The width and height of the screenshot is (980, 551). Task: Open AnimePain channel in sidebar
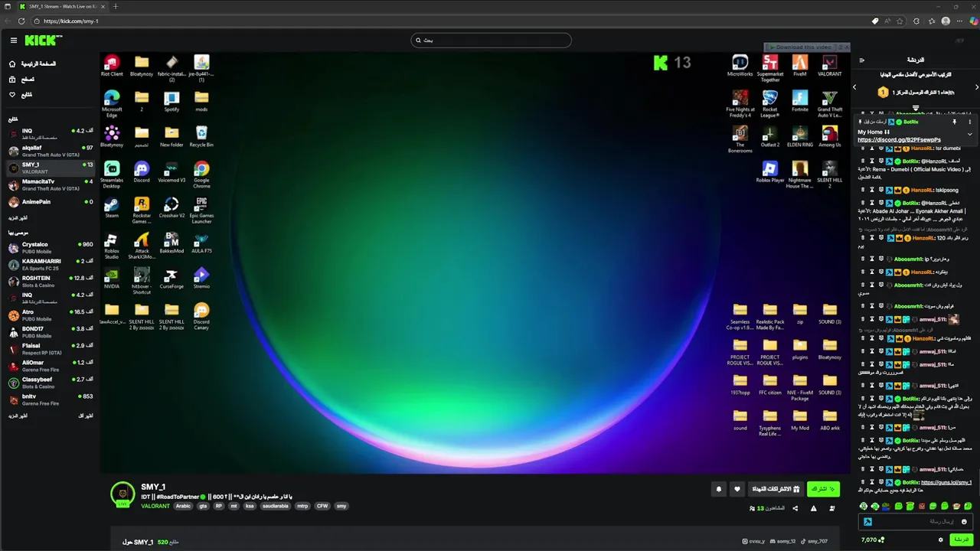click(x=50, y=202)
